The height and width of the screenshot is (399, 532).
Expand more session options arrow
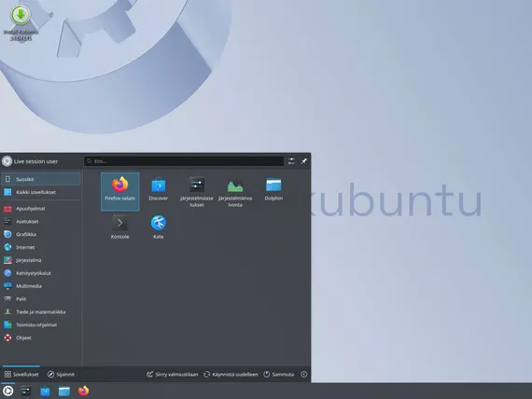tap(304, 374)
